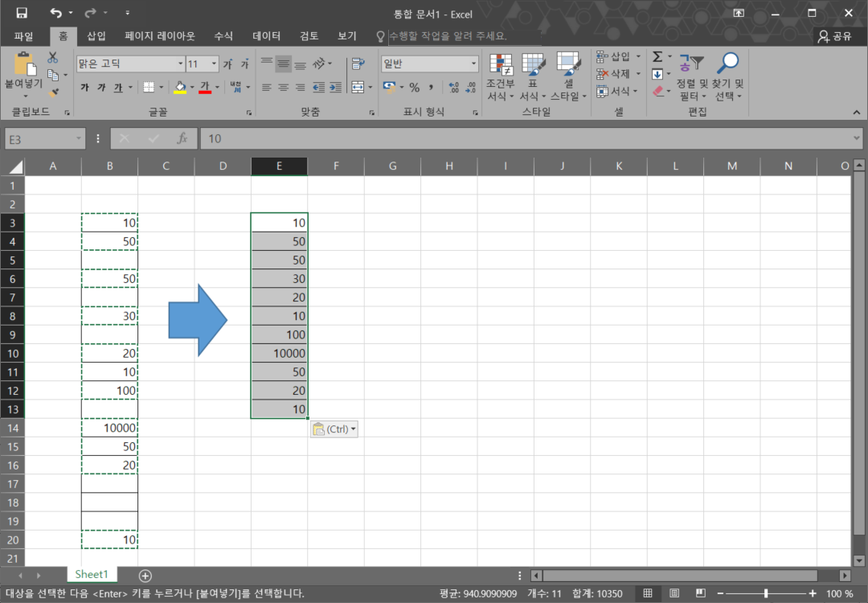Open 셀 스타일 cell styles gallery

568,77
